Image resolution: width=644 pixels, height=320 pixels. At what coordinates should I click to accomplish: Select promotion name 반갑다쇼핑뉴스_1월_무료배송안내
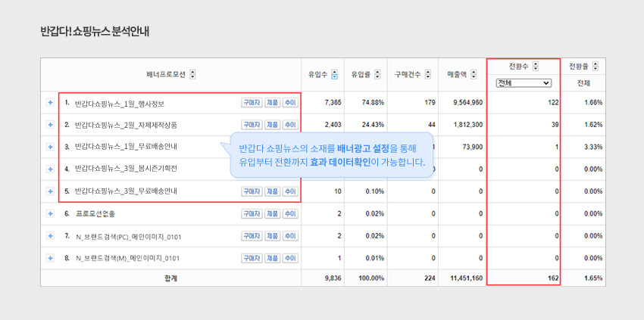pyautogui.click(x=126, y=148)
